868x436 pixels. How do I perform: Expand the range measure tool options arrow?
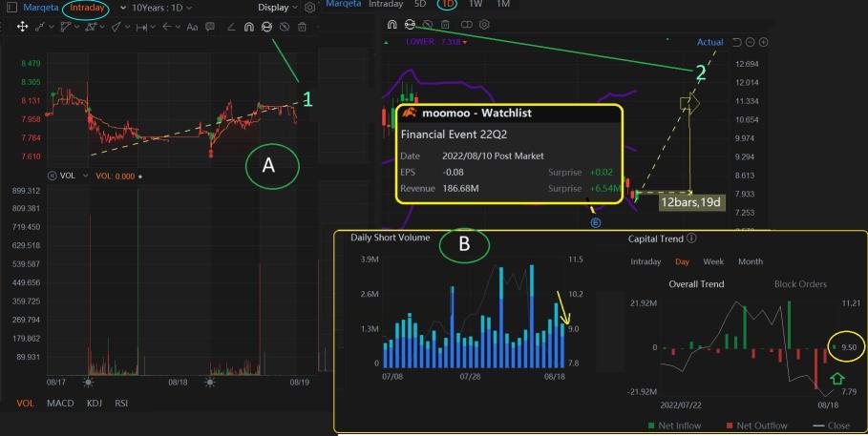(153, 27)
